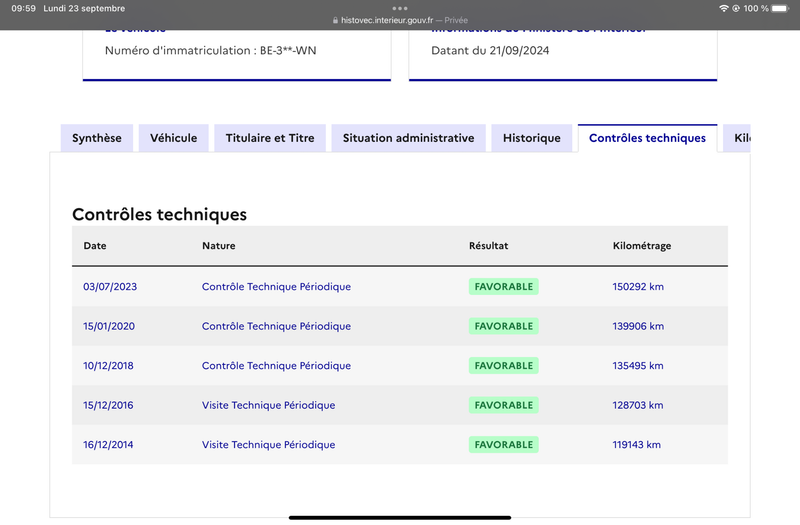Tap the padlock icon beside the URL
Screen dimensions: 800x525
[x=335, y=20]
